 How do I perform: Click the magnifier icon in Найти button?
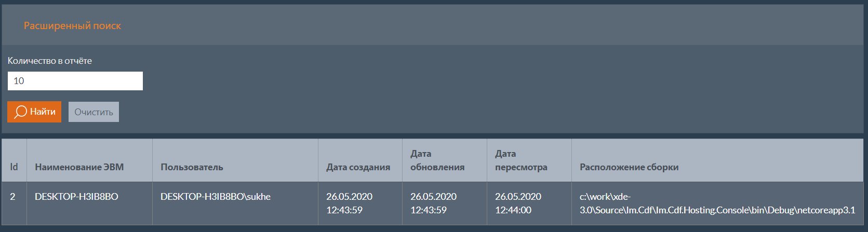pyautogui.click(x=20, y=112)
